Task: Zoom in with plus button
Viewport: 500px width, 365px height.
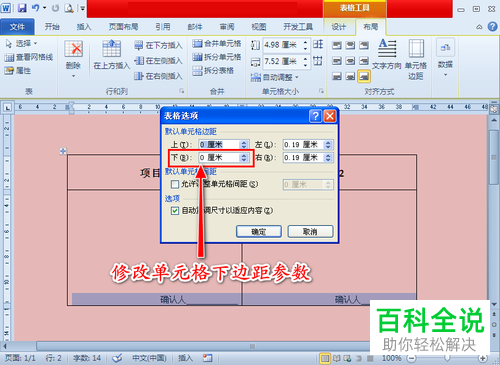Action: coord(482,358)
